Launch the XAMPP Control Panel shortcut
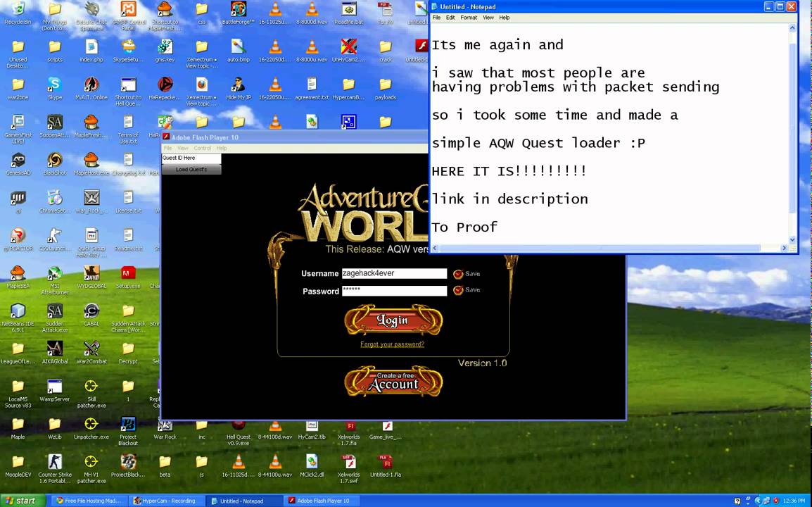Screen dimensions: 812x507 [x=128, y=9]
